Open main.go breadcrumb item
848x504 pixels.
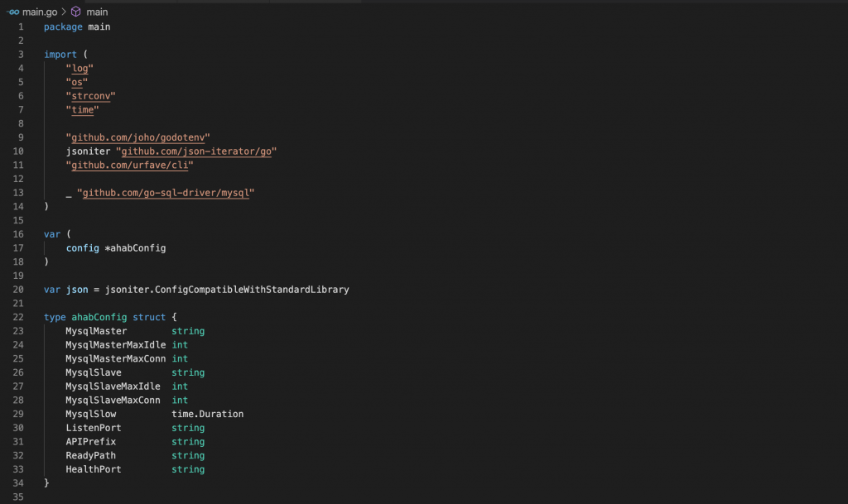click(40, 12)
